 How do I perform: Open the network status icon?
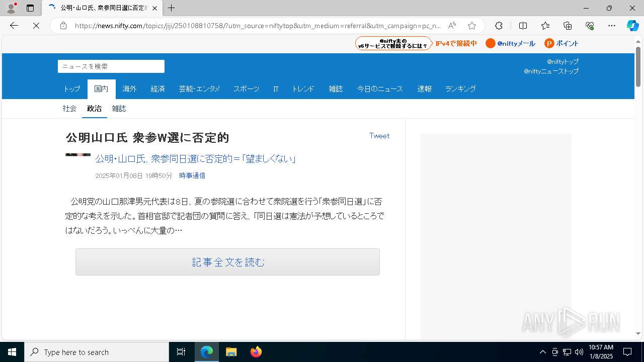(x=567, y=352)
